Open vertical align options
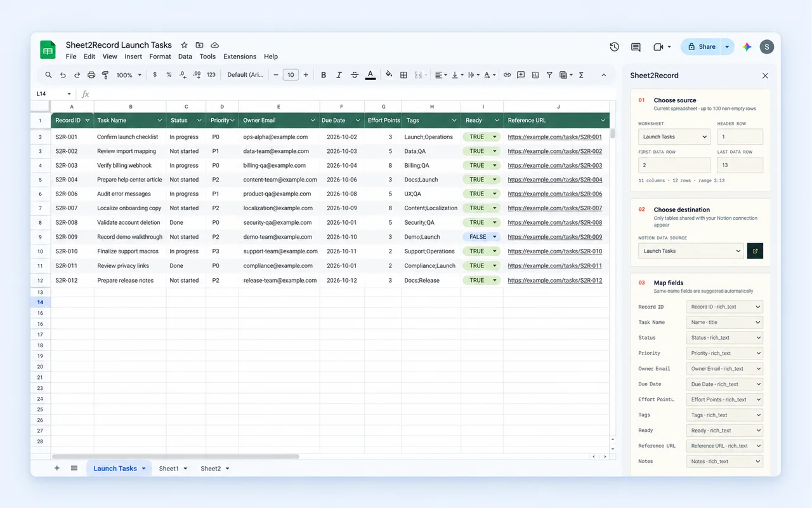The image size is (812, 508). [x=458, y=75]
